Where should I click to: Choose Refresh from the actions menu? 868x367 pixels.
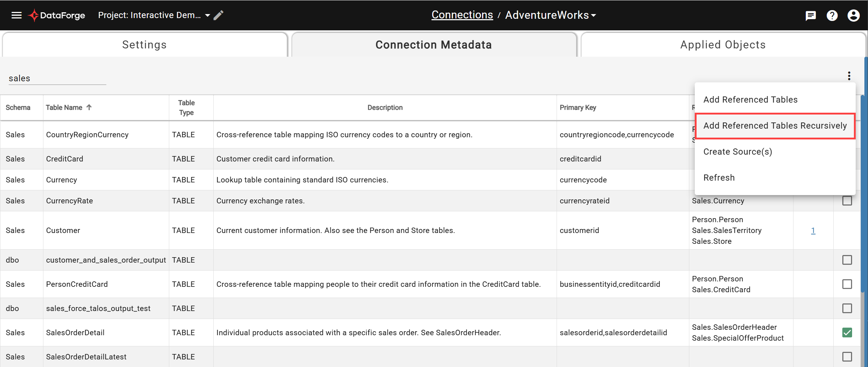tap(719, 177)
